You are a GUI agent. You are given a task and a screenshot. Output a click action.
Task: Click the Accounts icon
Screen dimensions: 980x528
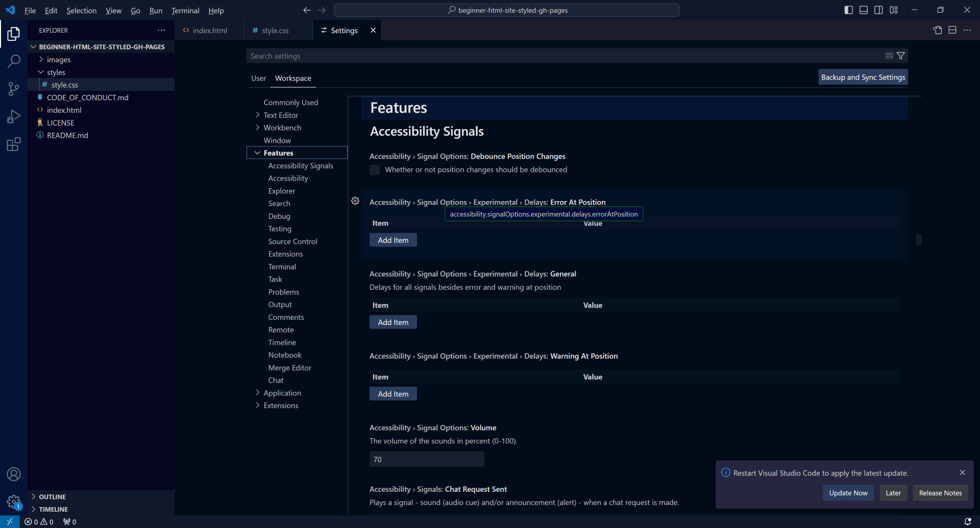click(x=14, y=474)
